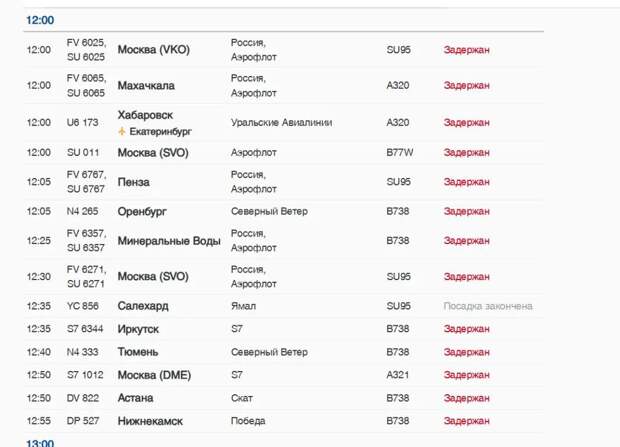Image resolution: width=620 pixels, height=447 pixels.
Task: Open the Махачкала flight row
Action: [284, 85]
